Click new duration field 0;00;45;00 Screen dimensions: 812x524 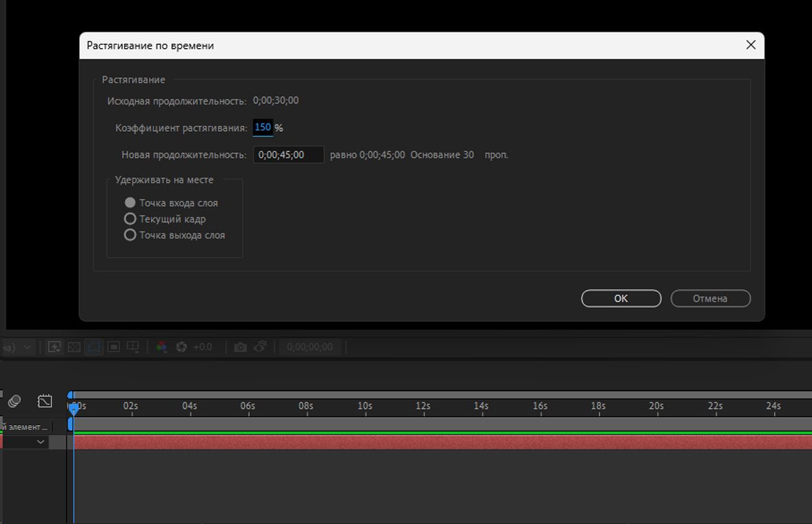tap(288, 155)
